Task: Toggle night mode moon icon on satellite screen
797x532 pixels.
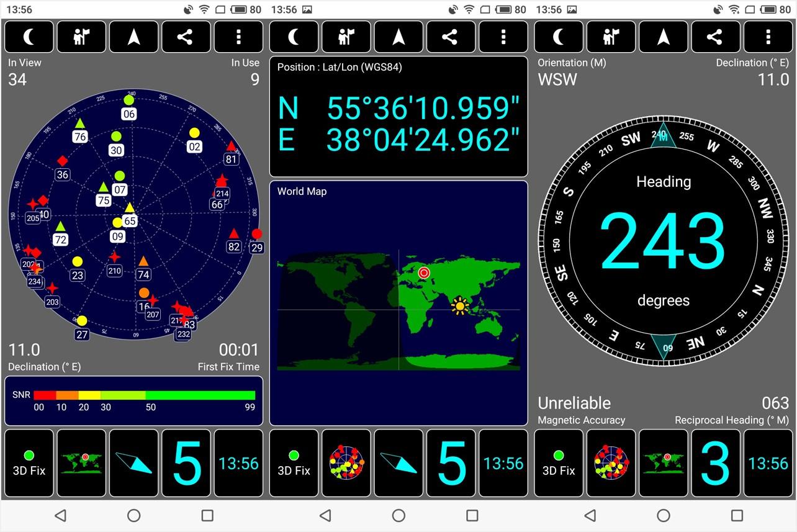Action: [29, 37]
